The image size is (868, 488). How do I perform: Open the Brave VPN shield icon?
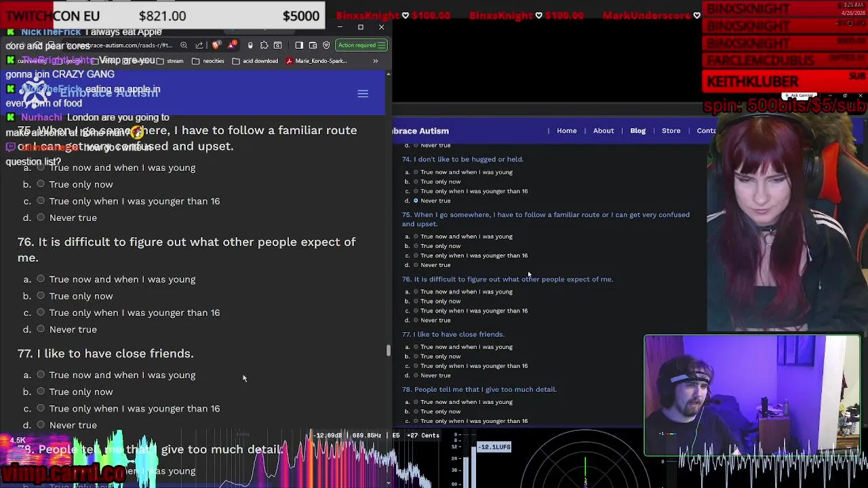pos(326,45)
